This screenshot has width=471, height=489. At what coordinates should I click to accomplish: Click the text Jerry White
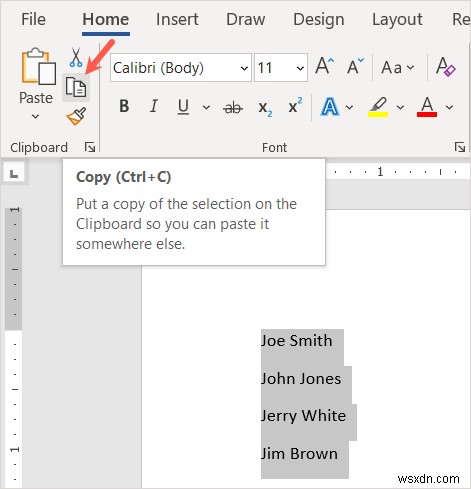pyautogui.click(x=303, y=416)
